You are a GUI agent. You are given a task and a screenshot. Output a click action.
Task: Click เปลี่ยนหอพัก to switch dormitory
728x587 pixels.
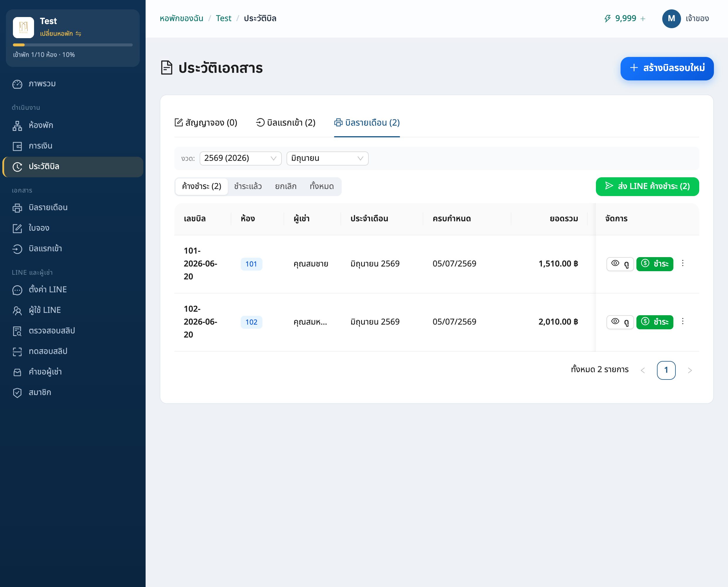60,33
